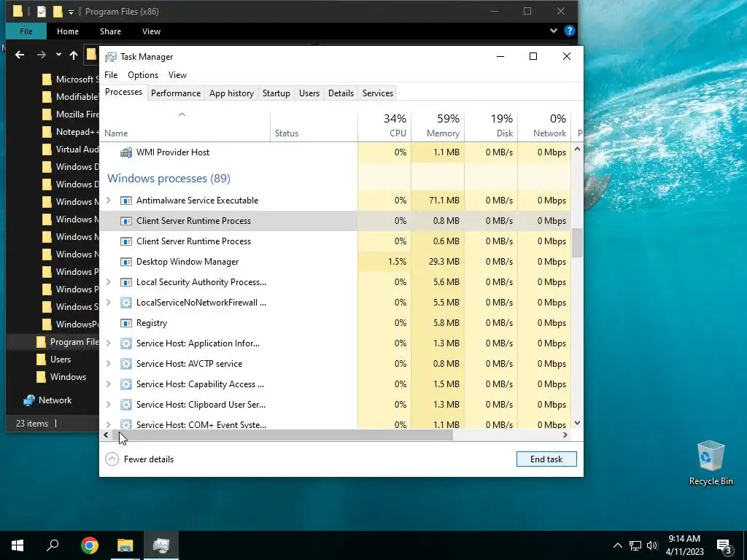Viewport: 747px width, 560px height.
Task: Click the Desktop Window Manager process icon
Action: tap(125, 262)
